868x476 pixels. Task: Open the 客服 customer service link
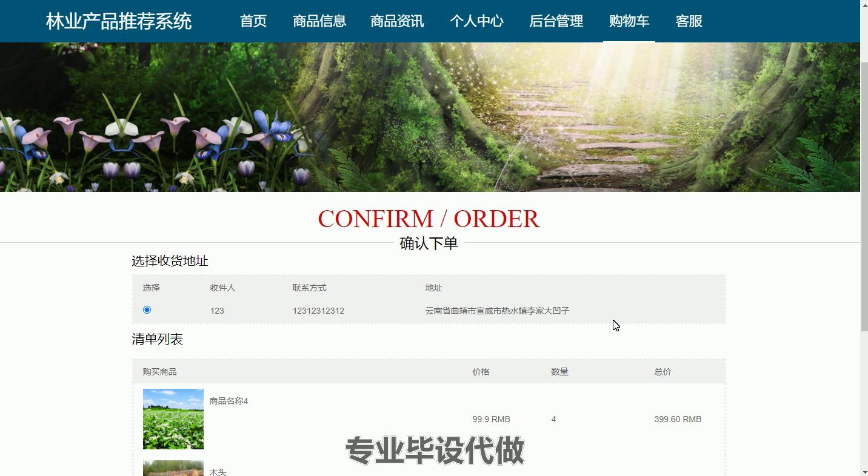click(689, 21)
